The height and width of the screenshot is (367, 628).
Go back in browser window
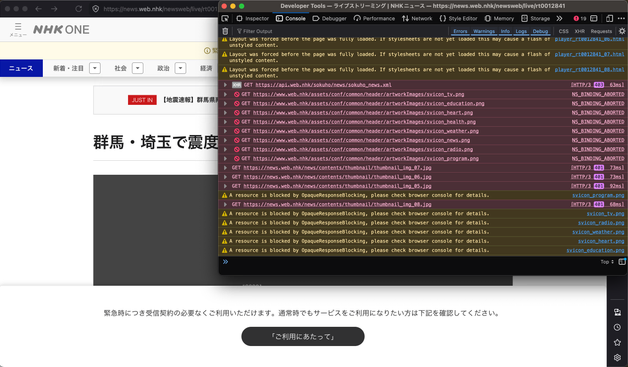pyautogui.click(x=38, y=8)
